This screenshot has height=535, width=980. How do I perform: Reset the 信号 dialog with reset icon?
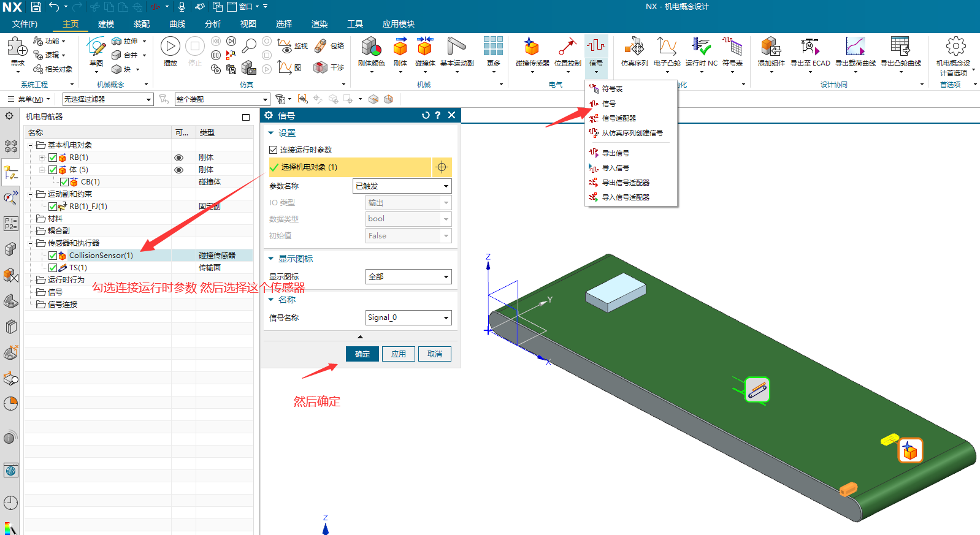pos(426,115)
